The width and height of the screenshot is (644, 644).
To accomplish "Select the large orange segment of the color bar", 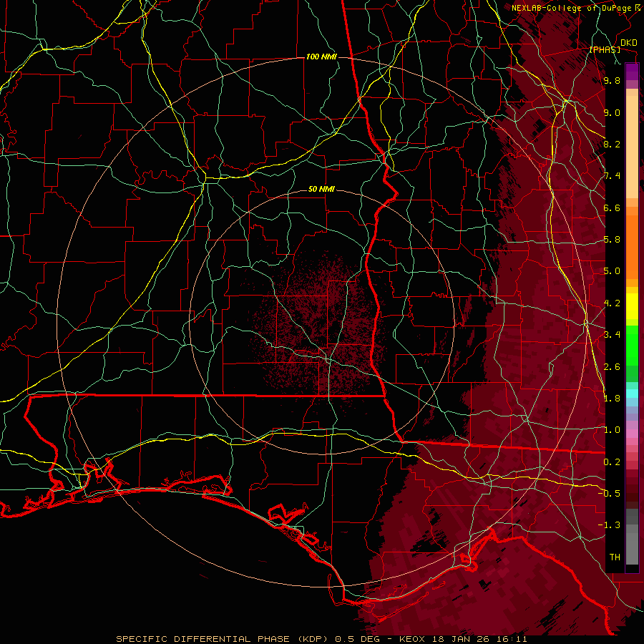I will [632, 247].
